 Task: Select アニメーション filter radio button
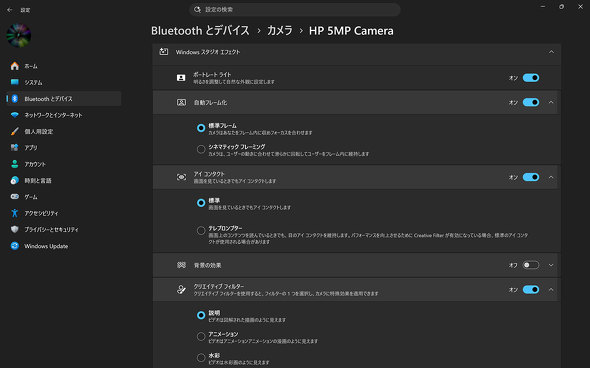point(201,336)
